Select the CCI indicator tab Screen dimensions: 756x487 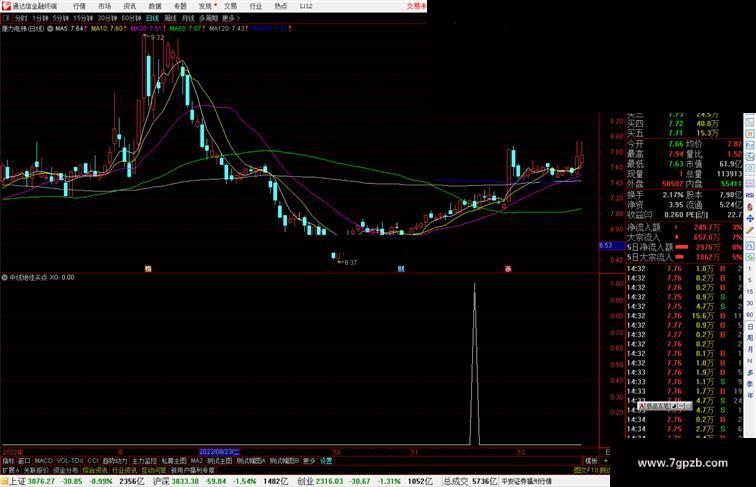coord(93,461)
